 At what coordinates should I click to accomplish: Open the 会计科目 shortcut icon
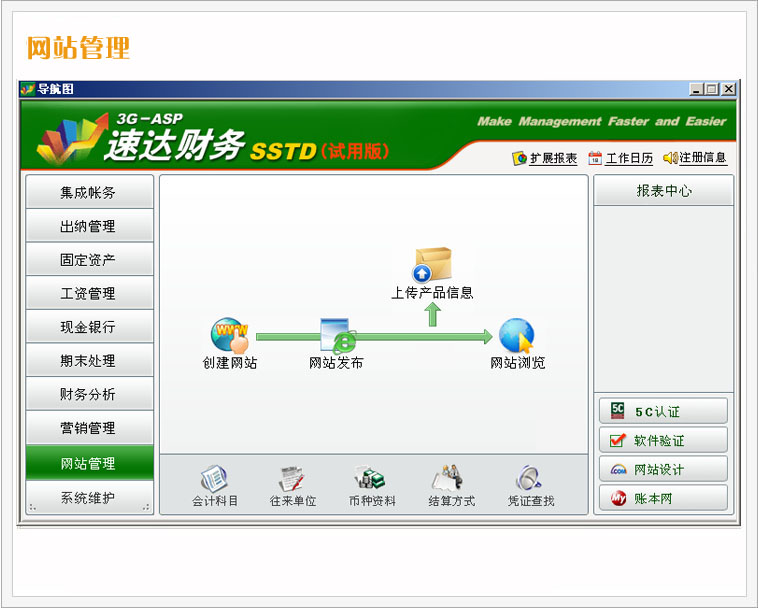[214, 478]
